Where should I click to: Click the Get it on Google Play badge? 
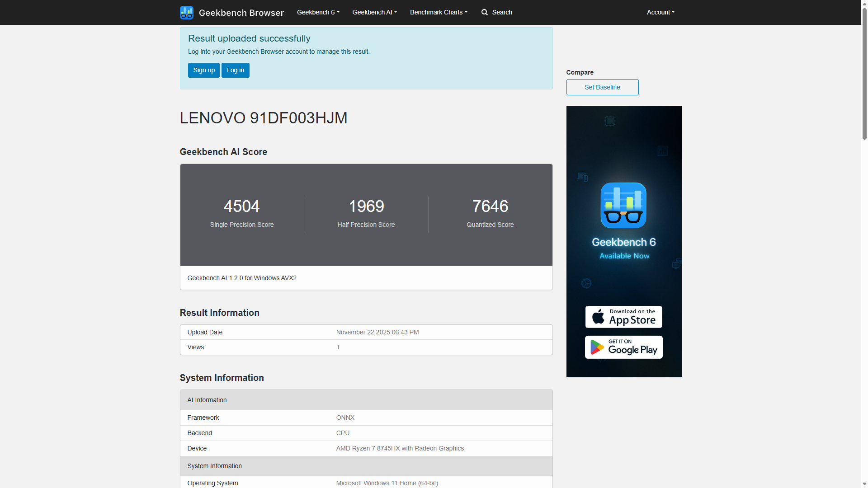pos(623,347)
